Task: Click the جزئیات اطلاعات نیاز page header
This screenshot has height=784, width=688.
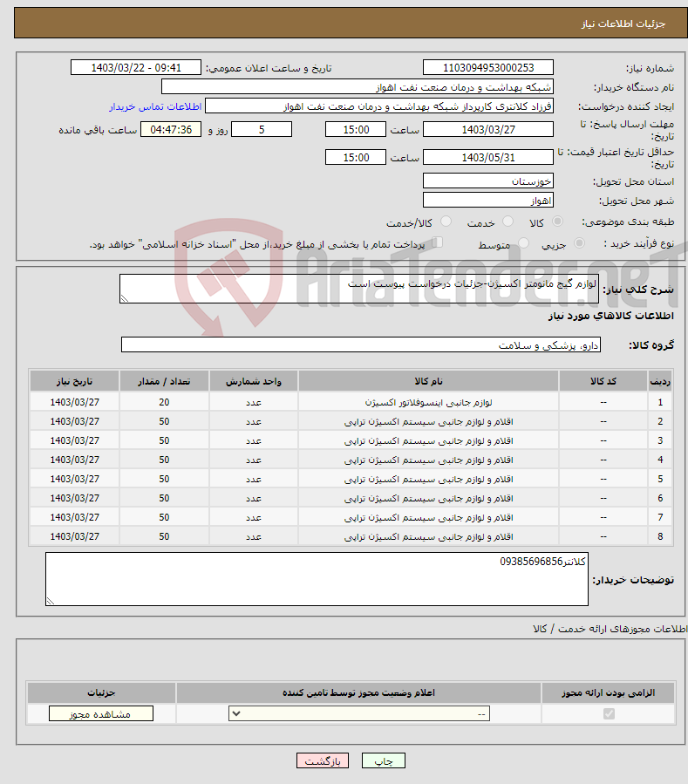Action: (623, 24)
